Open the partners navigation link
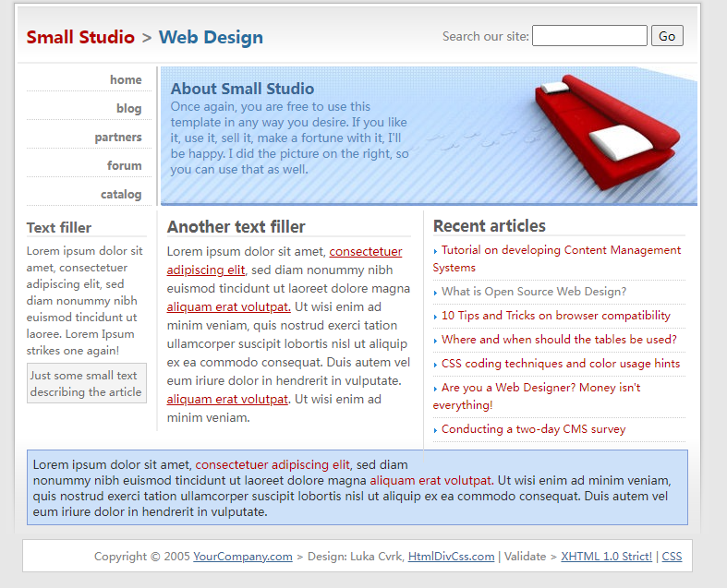The height and width of the screenshot is (588, 727). (118, 137)
